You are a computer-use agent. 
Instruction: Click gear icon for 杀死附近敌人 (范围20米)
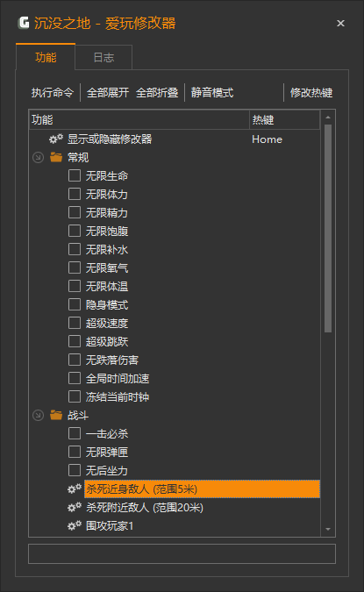click(x=75, y=507)
